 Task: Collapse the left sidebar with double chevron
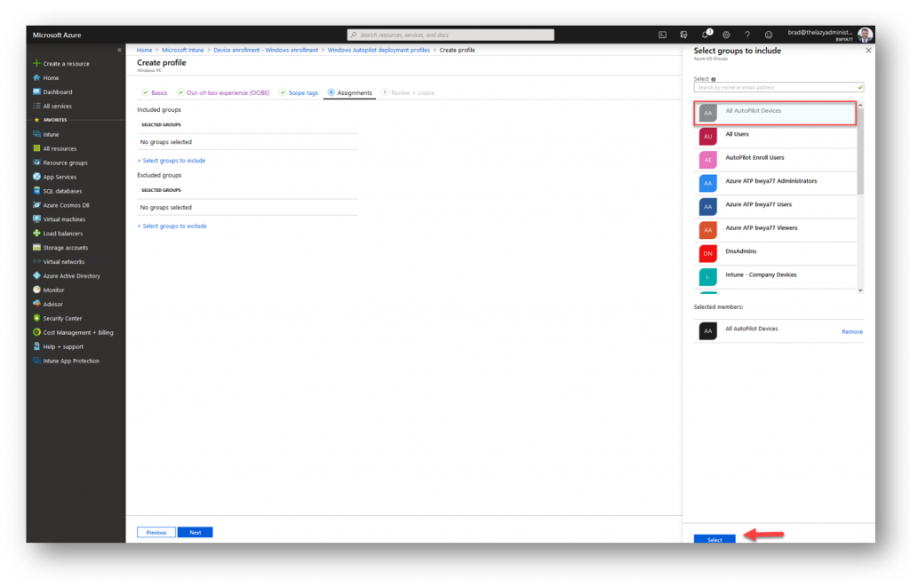(120, 50)
